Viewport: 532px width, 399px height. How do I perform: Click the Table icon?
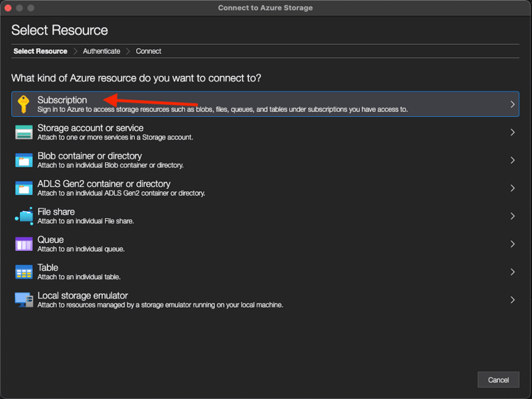[x=24, y=272]
